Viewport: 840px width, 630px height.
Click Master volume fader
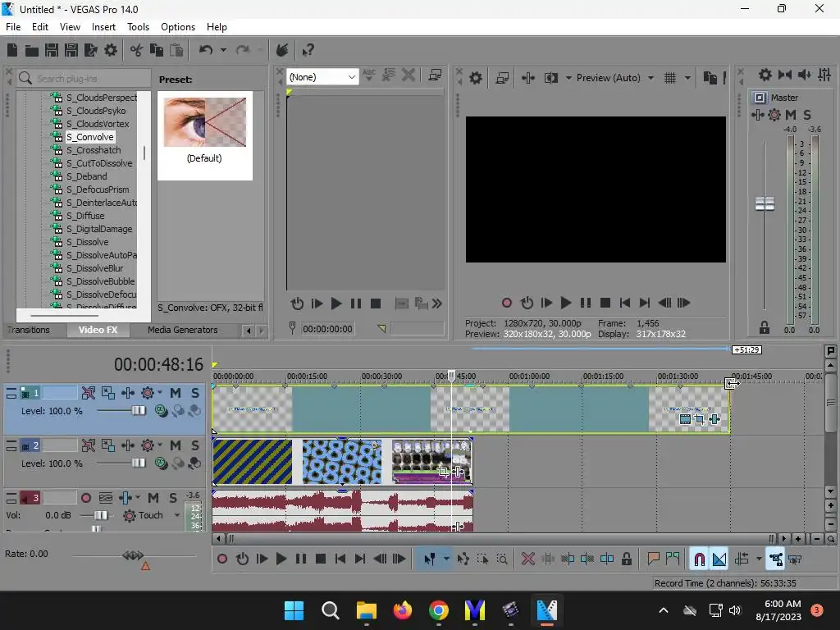click(765, 203)
